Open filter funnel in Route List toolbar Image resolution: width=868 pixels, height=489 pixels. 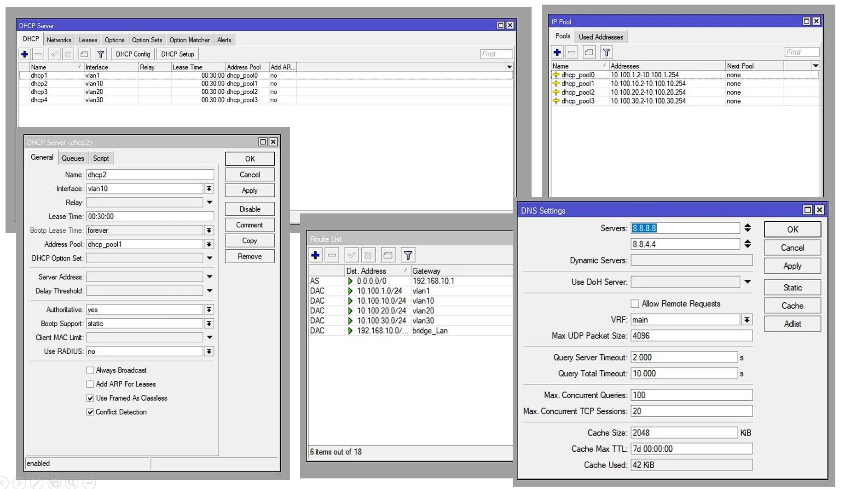(x=408, y=255)
